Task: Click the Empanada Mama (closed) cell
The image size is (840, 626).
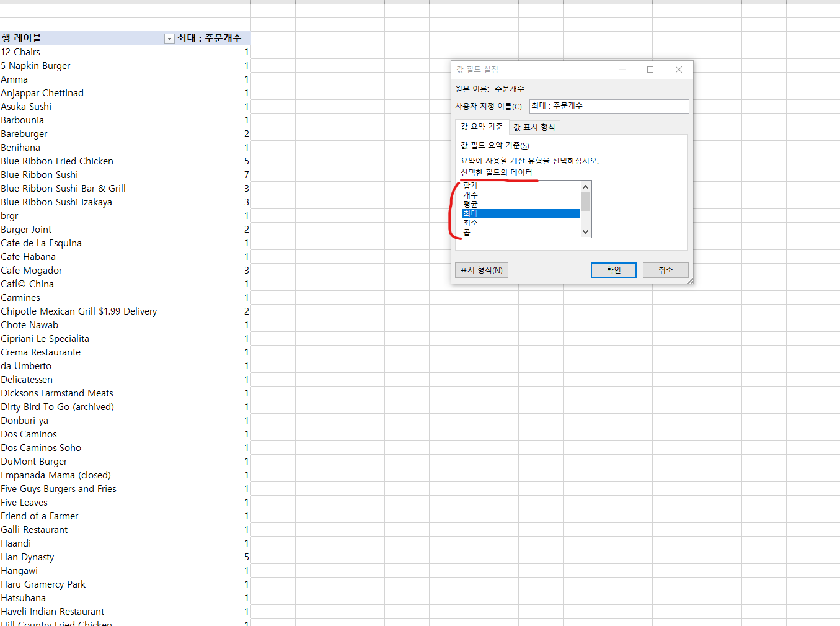Action: (x=87, y=475)
